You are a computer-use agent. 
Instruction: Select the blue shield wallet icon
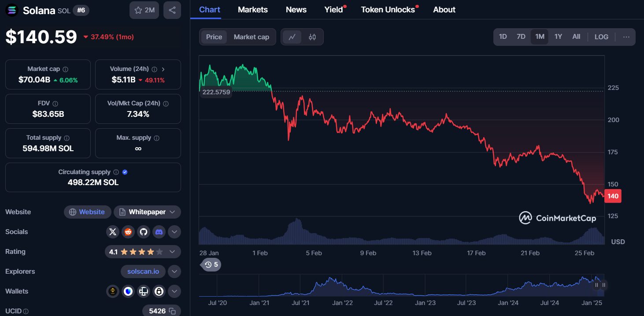coord(128,291)
